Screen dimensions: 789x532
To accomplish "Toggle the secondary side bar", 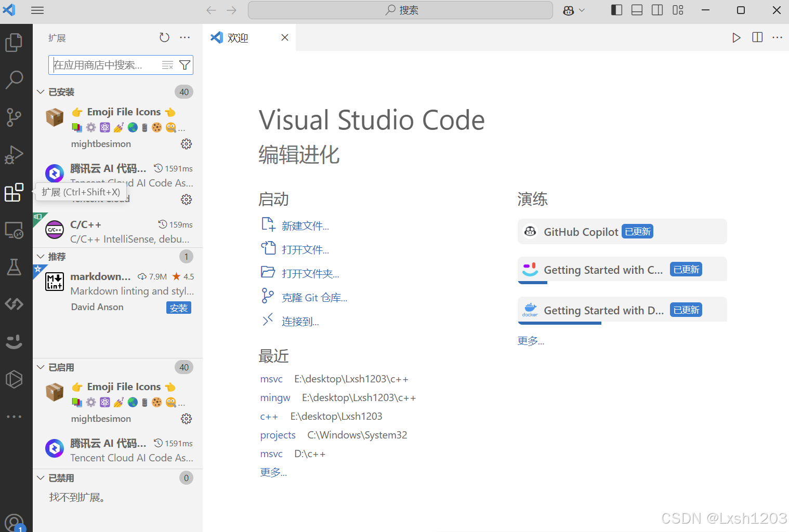I will (x=657, y=10).
